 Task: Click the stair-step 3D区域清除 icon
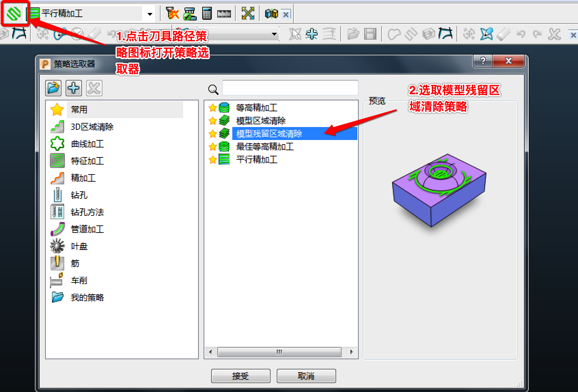point(57,127)
